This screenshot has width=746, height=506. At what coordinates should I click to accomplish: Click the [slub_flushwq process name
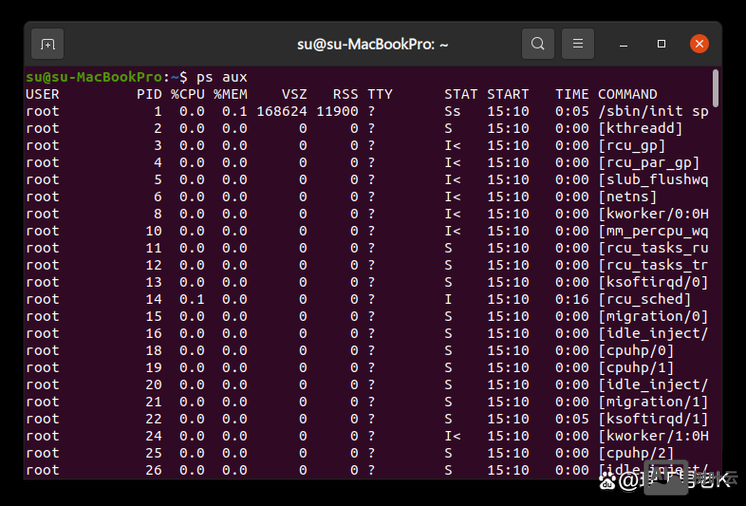[653, 180]
